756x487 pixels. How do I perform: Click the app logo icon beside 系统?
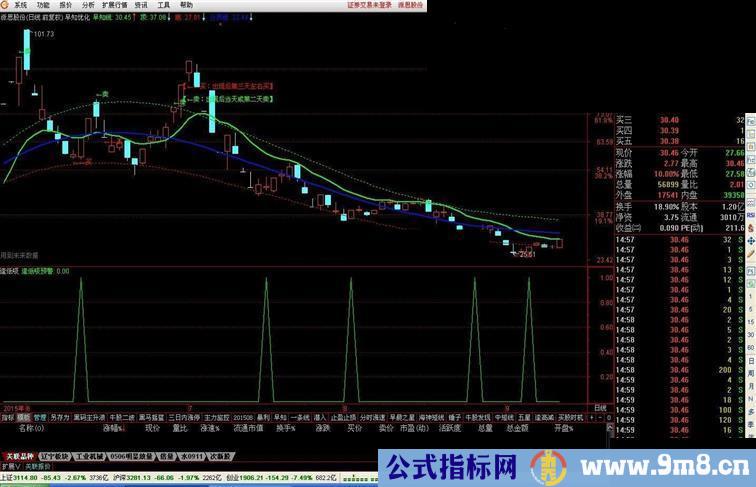6,5
